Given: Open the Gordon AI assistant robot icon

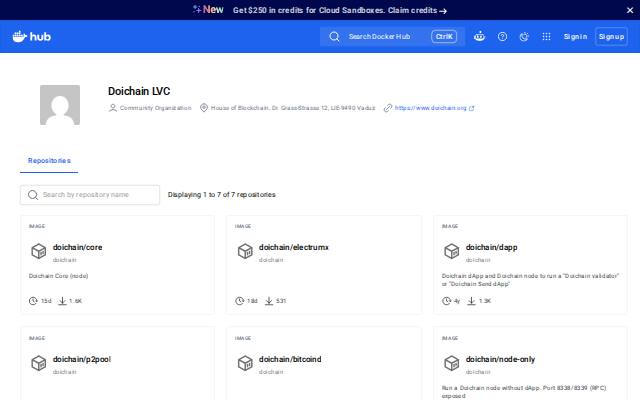Looking at the screenshot, I should tap(479, 37).
